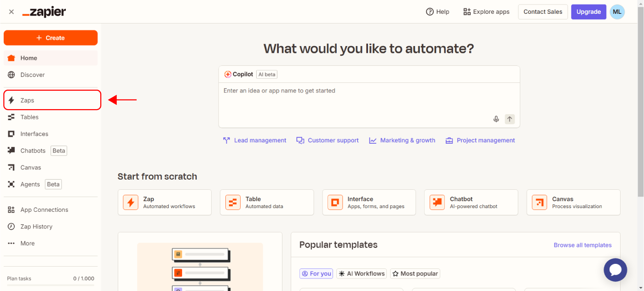
Task: Click the microphone icon in Copilot box
Action: [x=496, y=119]
